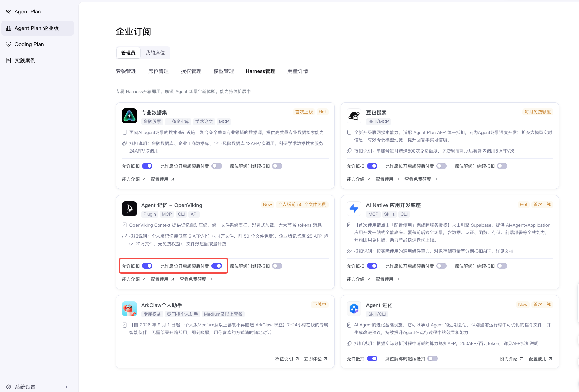Enable 席位解绑时继续抵扣 for 豆包搜索
Image resolution: width=579 pixels, height=392 pixels.
click(x=502, y=166)
